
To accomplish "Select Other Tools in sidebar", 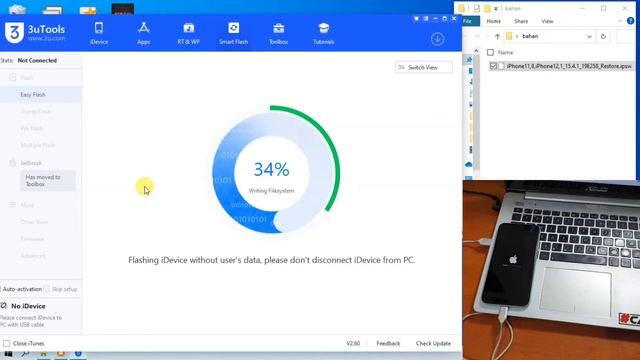I will click(x=34, y=222).
